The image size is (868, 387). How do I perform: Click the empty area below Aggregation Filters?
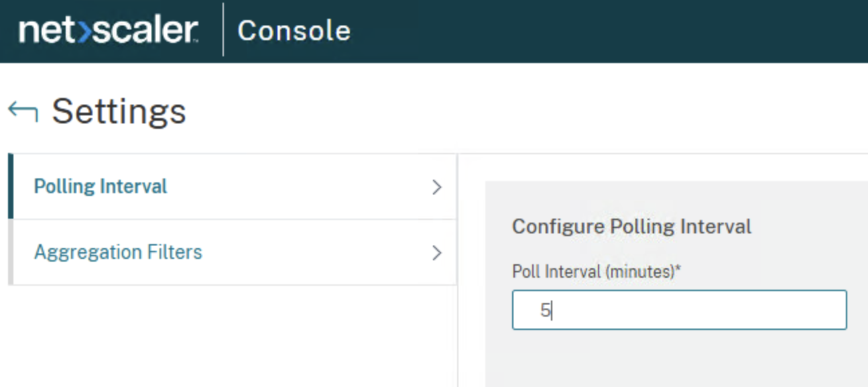click(228, 335)
